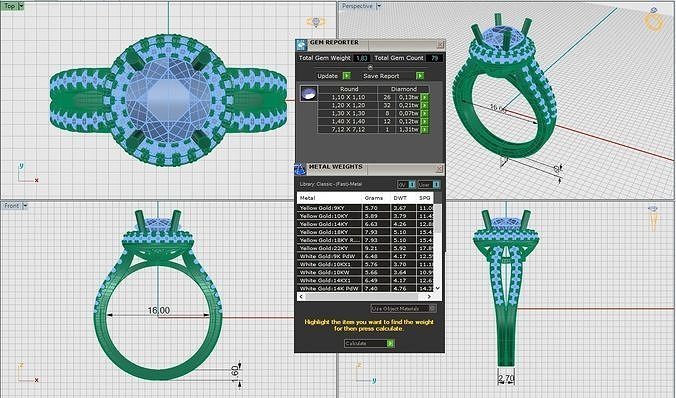This screenshot has height=398, width=676.
Task: Activate the Front viewport label
Action: pyautogui.click(x=12, y=206)
